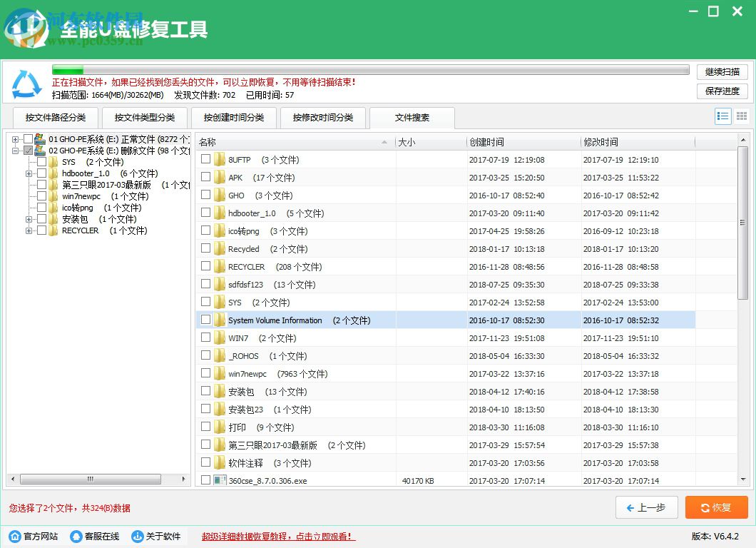Check the System Volume Information checkbox

pyautogui.click(x=205, y=320)
